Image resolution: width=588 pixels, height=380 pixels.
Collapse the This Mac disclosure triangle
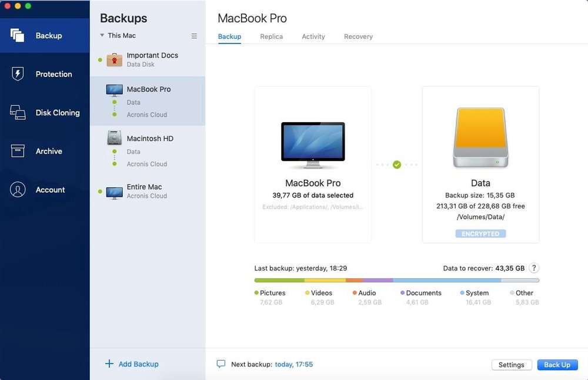point(102,36)
